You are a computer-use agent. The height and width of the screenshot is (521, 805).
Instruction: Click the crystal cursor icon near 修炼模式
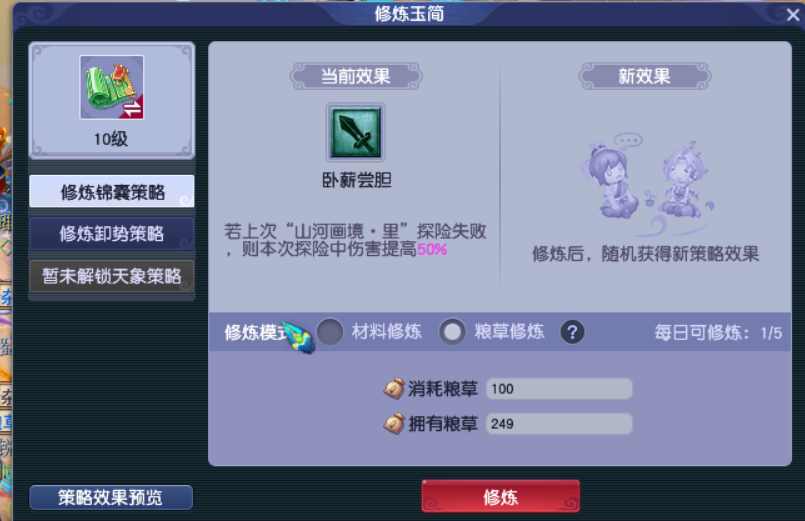[x=299, y=337]
